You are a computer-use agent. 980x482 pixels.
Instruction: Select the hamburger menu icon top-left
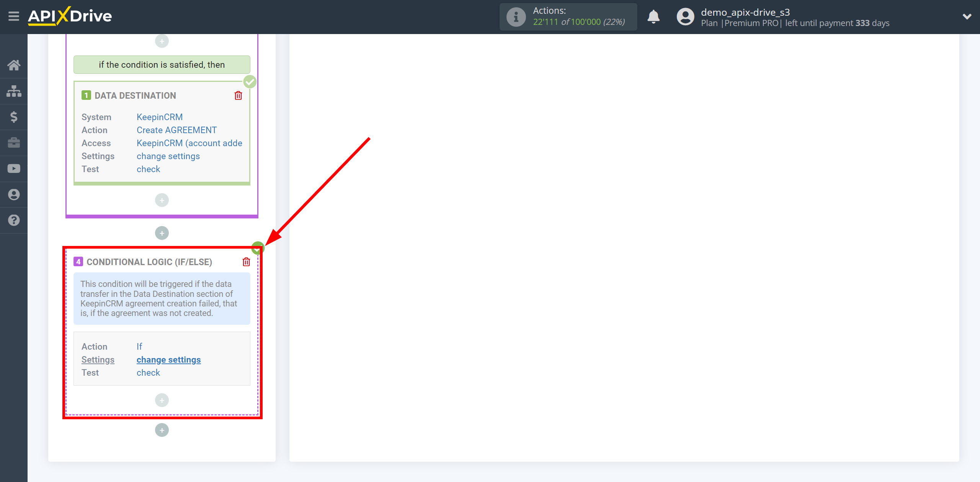13,16
